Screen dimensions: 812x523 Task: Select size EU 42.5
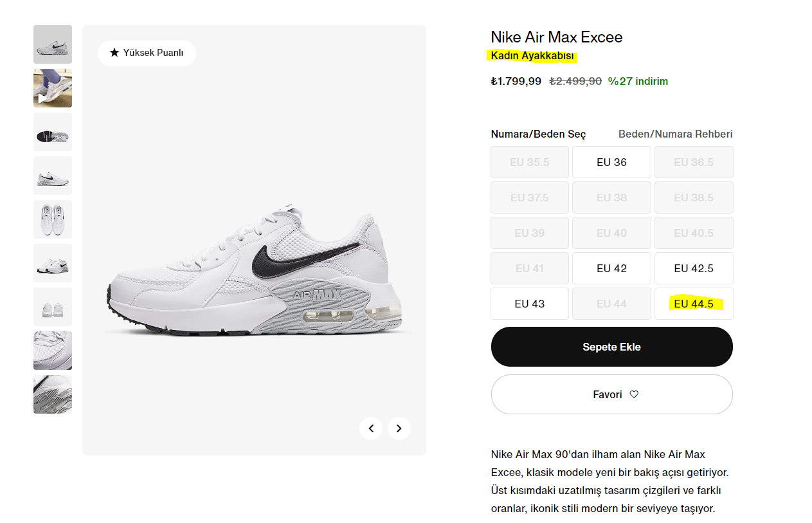point(694,268)
